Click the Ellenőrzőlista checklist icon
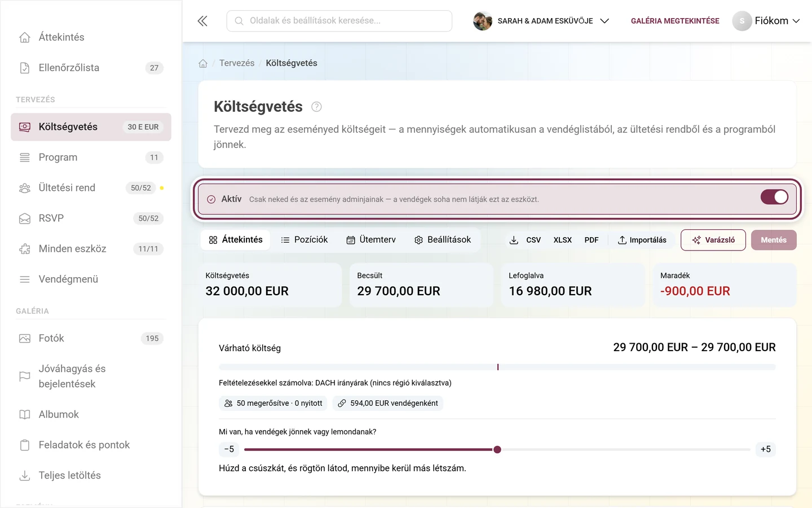Image resolution: width=812 pixels, height=508 pixels. 25,68
